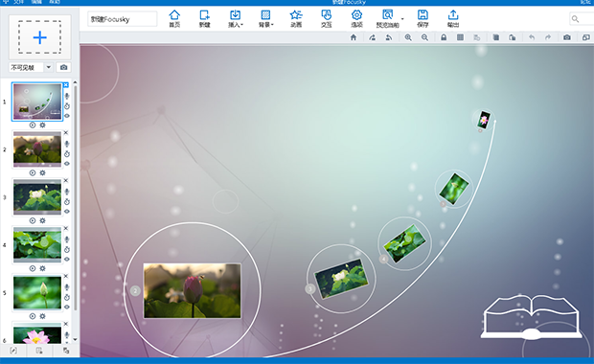Click the Export (输出) upload icon

(x=453, y=18)
